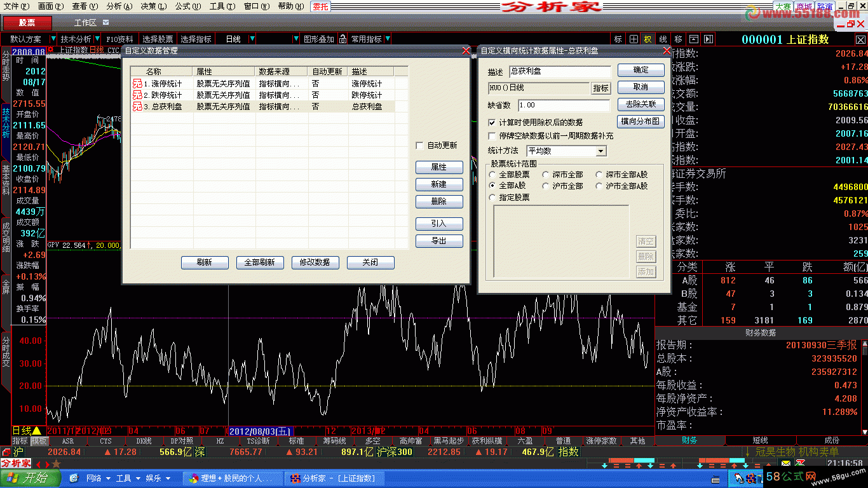Screen dimensions: 868x488
Task: Switch to the 获利纵横 indicator tab
Action: click(x=487, y=440)
